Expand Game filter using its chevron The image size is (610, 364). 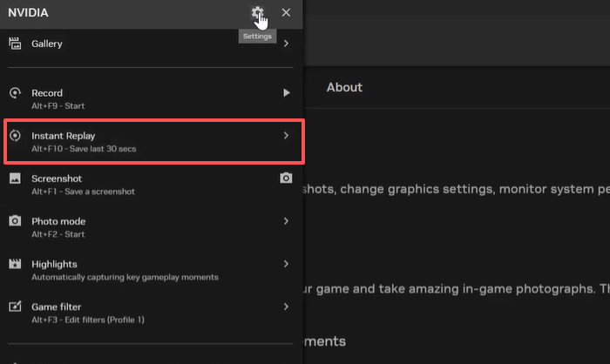pyautogui.click(x=286, y=307)
